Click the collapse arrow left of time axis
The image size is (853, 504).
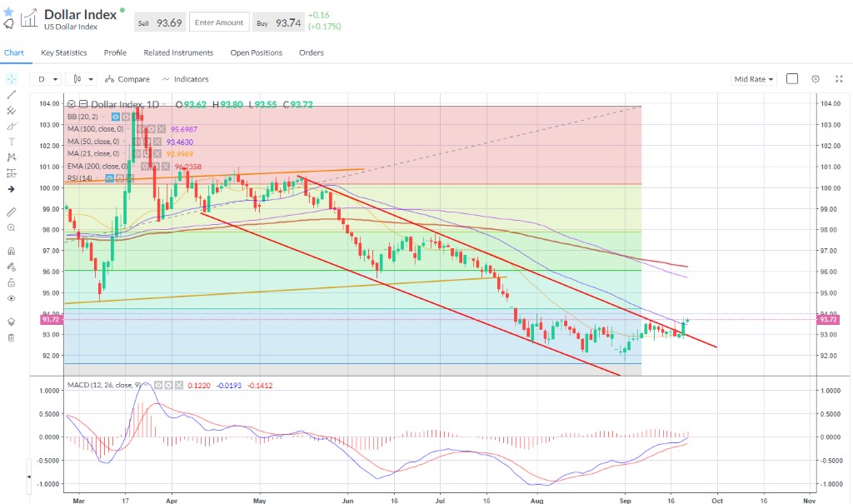pos(29,477)
